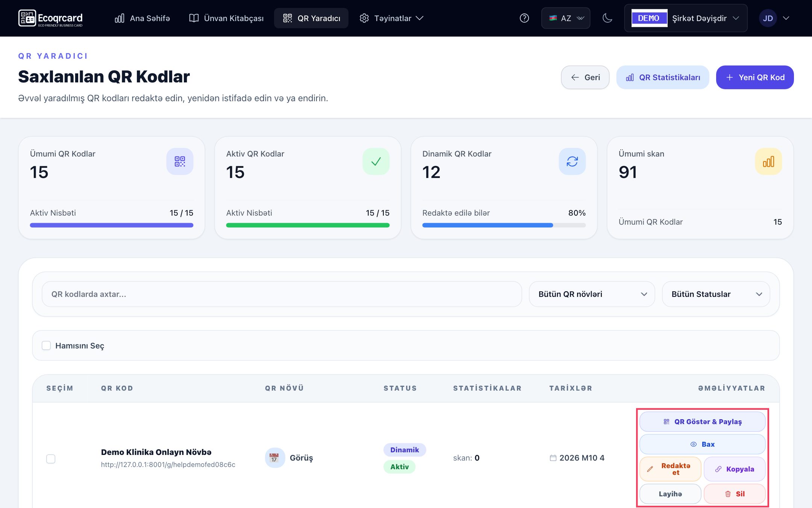812x508 pixels.
Task: Click the helpdemofed08c6c QR URL text
Action: 168,465
